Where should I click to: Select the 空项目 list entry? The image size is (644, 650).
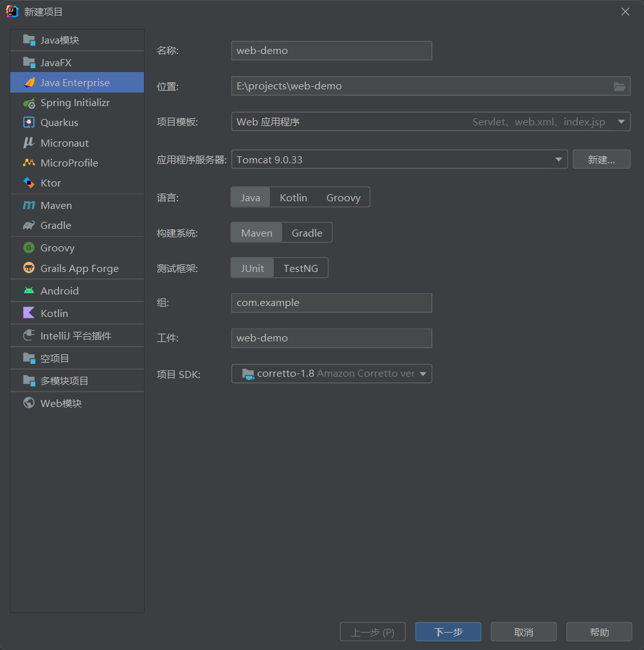[x=77, y=358]
